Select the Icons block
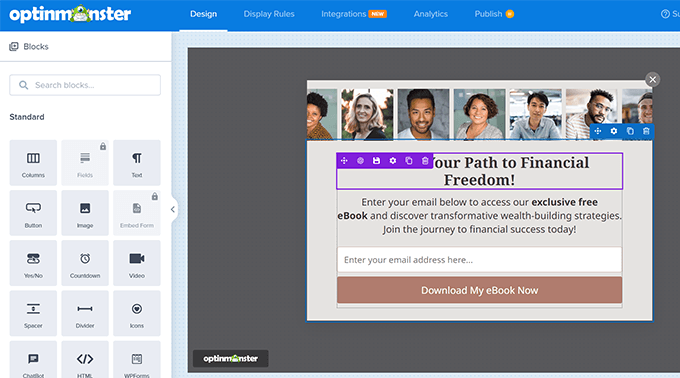 (137, 313)
